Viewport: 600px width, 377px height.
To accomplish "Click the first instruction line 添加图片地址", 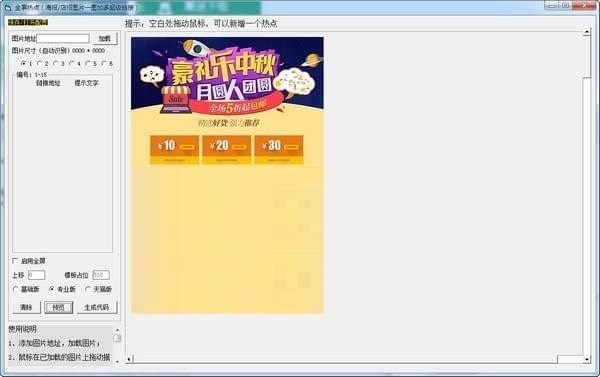I will point(54,343).
